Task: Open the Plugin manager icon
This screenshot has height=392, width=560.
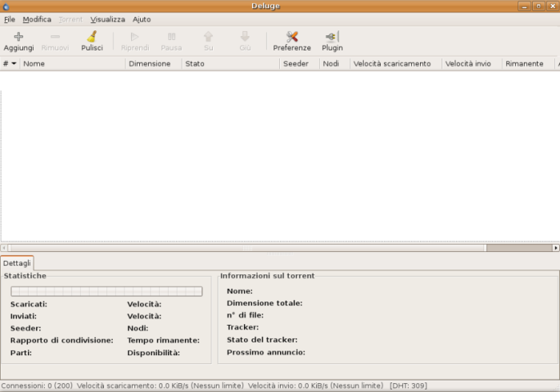Action: [x=332, y=36]
